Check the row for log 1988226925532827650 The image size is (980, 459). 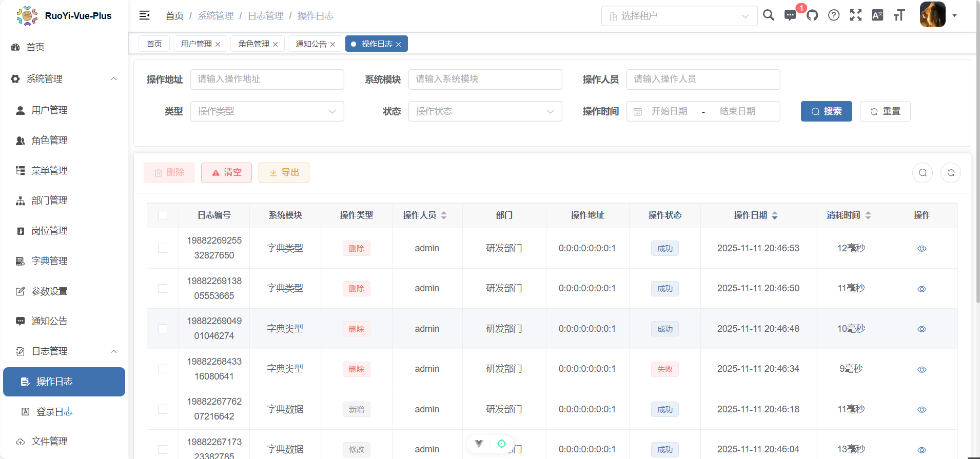click(x=163, y=248)
